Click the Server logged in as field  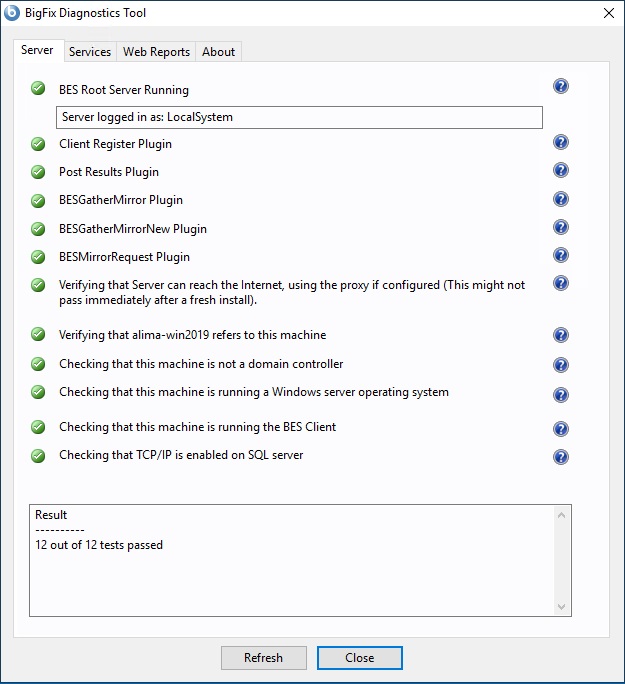pyautogui.click(x=299, y=117)
